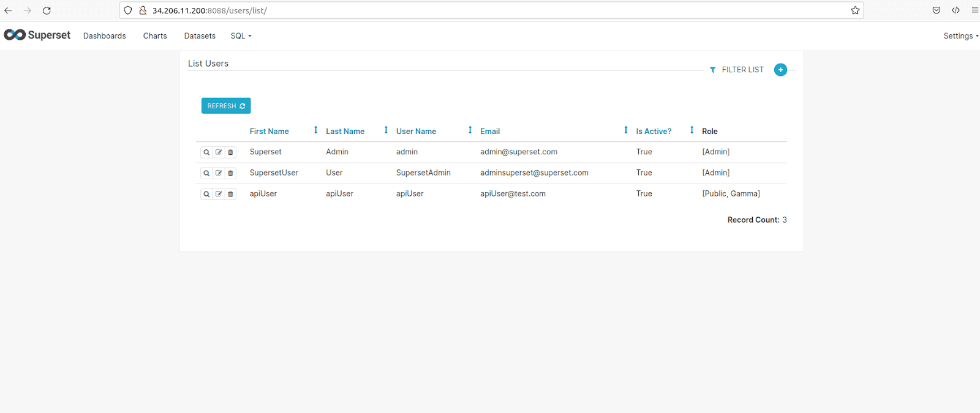
Task: Open the magnifier icon for apiUser row
Action: coord(206,194)
